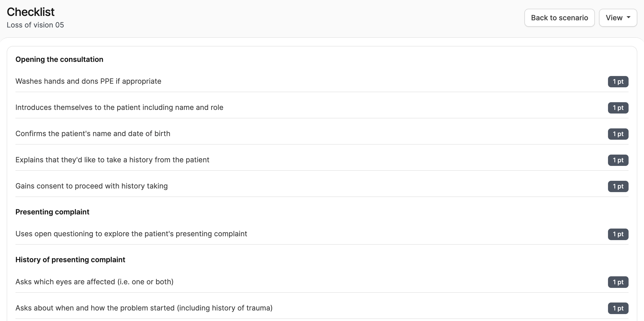
Task: Select 'Washes hands and dons PPE' item
Action: (x=88, y=81)
